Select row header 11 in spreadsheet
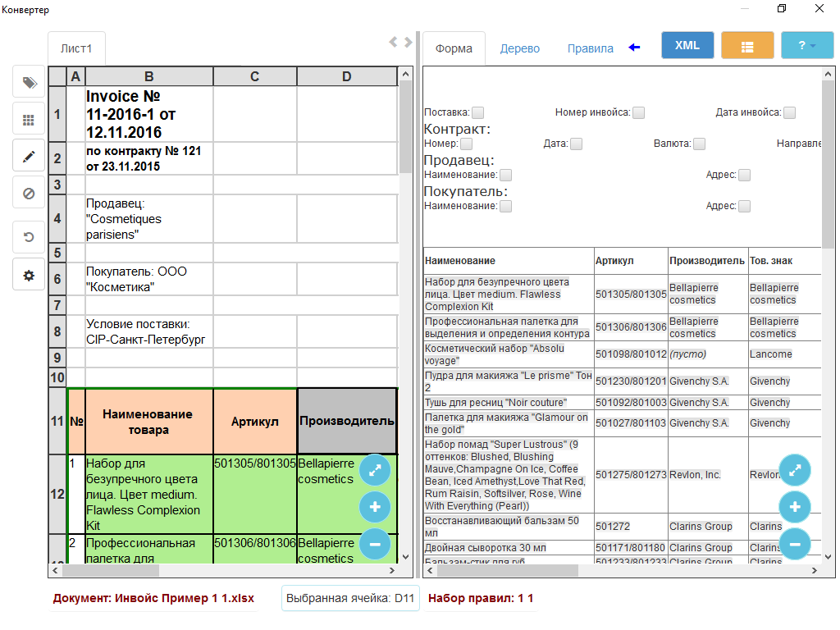 point(57,421)
